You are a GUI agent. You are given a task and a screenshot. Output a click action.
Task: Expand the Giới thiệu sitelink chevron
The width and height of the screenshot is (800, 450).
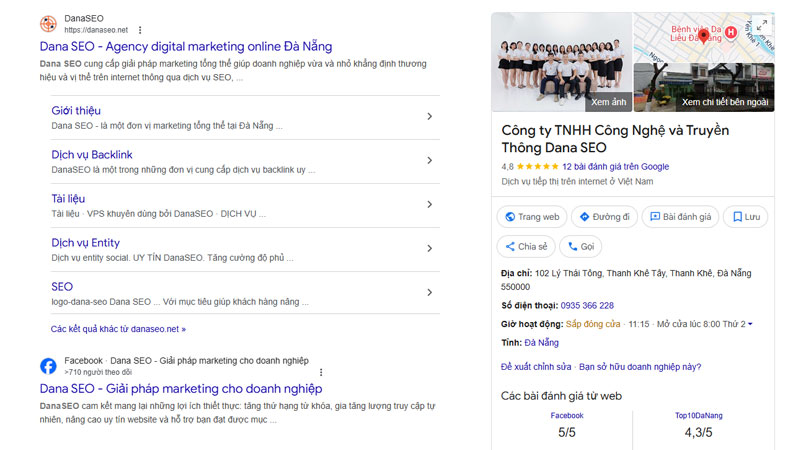tap(429, 117)
